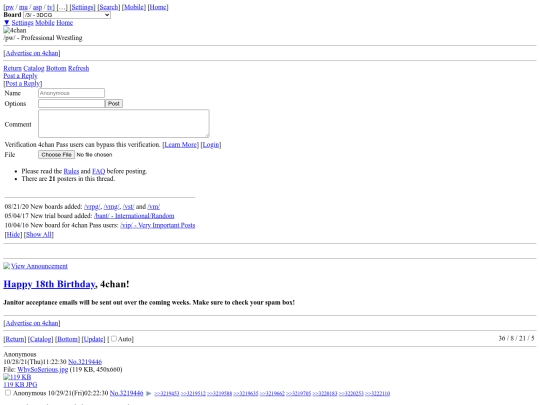The image size is (540, 405).
Task: Click the bracketed [Post a Reply] link
Action: pyautogui.click(x=23, y=83)
